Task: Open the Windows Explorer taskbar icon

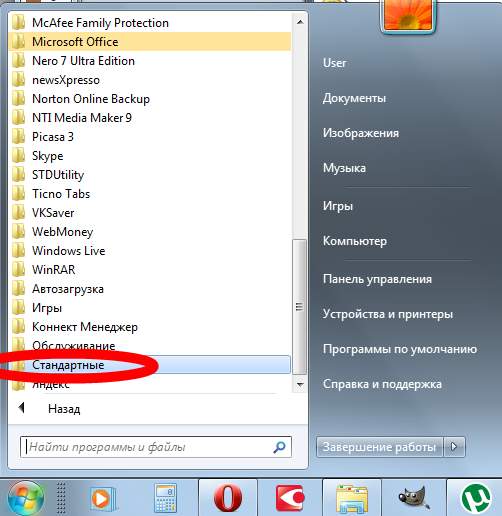Action: (x=352, y=499)
